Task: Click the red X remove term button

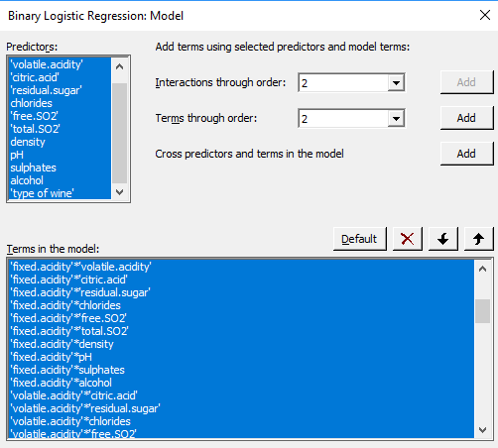Action: click(407, 239)
